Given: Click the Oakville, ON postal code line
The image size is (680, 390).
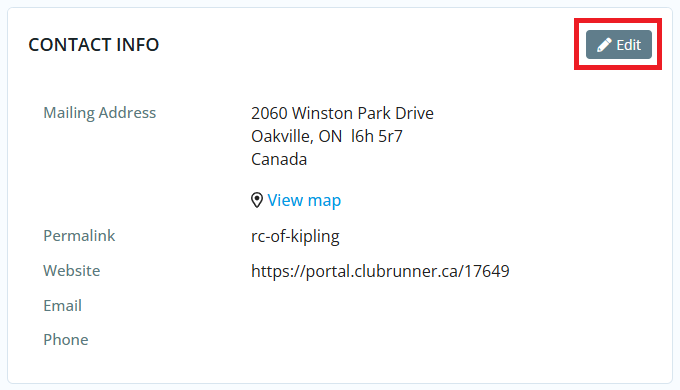Looking at the screenshot, I should (x=327, y=136).
